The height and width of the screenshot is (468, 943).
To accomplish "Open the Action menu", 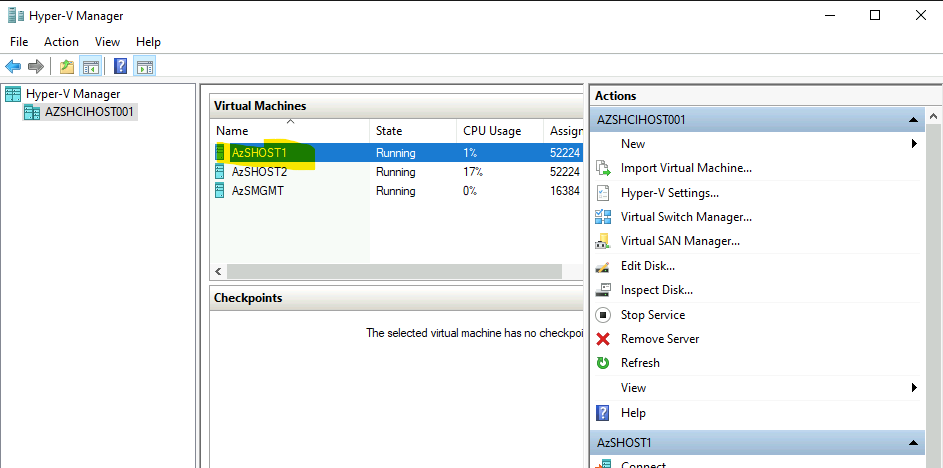I will (61, 42).
